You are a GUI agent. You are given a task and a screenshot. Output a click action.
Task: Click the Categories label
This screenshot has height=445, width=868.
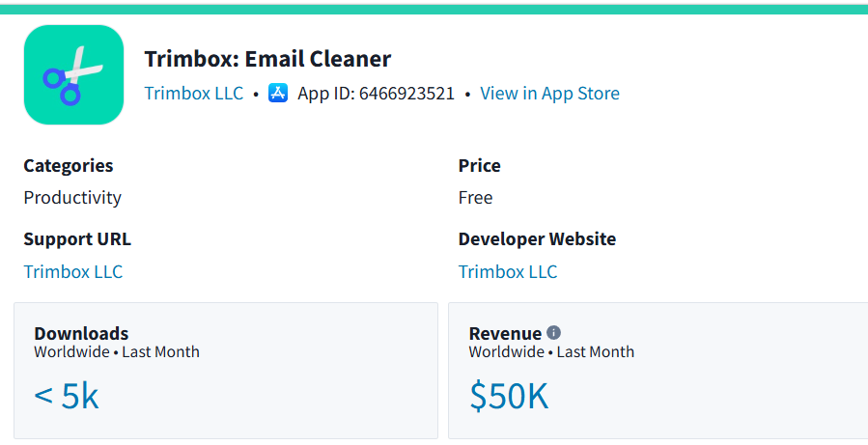click(x=69, y=165)
